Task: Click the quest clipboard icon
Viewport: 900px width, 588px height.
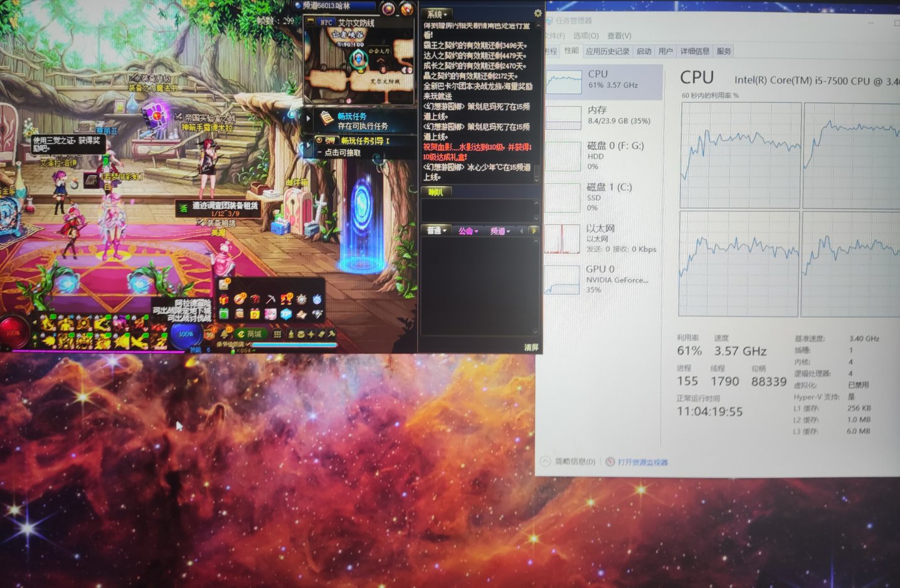Action: tap(326, 118)
